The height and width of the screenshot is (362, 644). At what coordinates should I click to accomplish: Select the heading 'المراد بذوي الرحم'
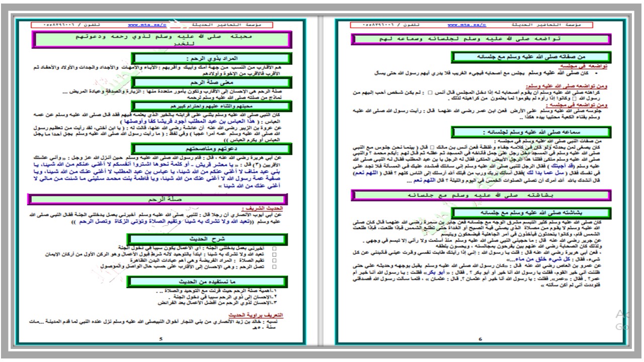pyautogui.click(x=211, y=59)
